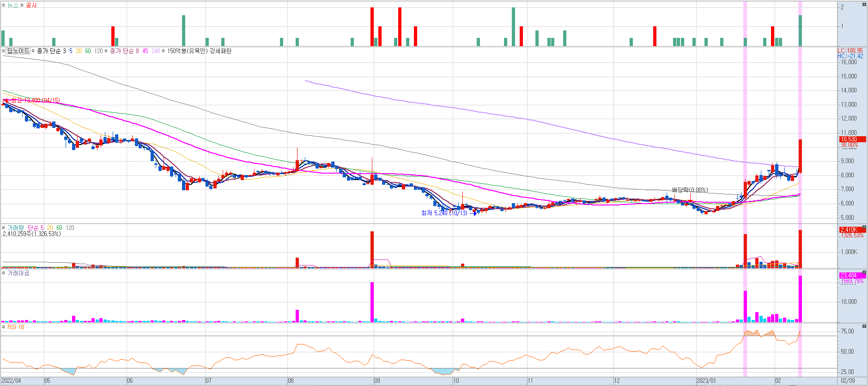Select the gray 120 price moving-average period

(x=98, y=51)
